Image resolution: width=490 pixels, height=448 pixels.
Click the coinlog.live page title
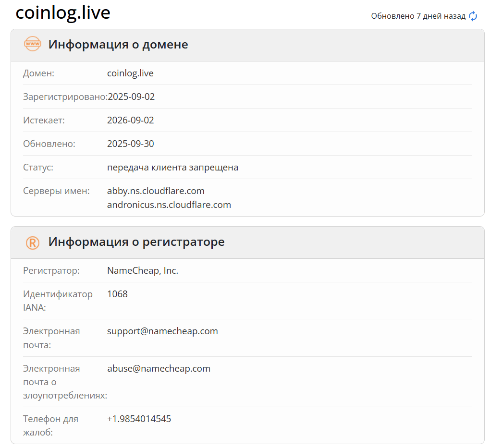click(63, 13)
